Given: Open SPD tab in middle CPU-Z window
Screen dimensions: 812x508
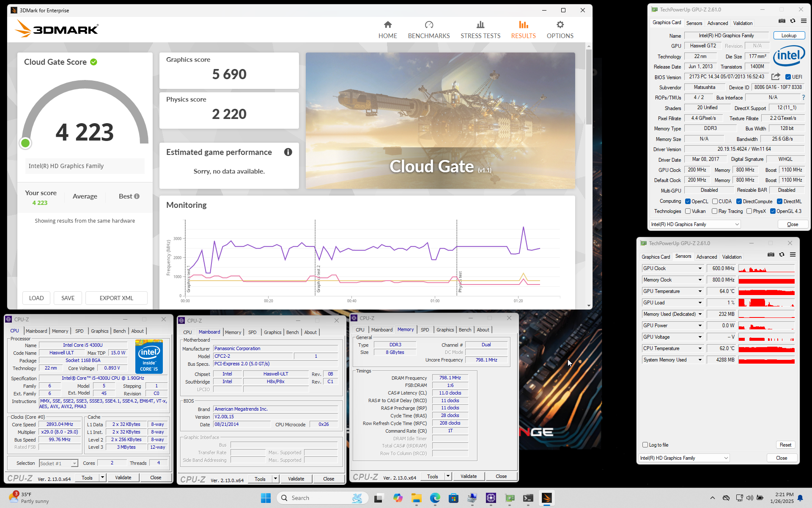Looking at the screenshot, I should point(252,332).
